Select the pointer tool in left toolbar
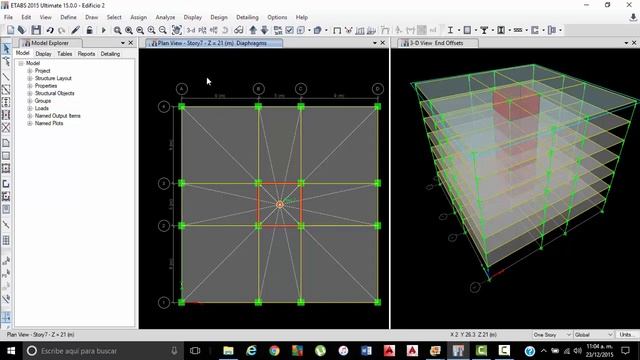The image size is (640, 360). coord(6,48)
